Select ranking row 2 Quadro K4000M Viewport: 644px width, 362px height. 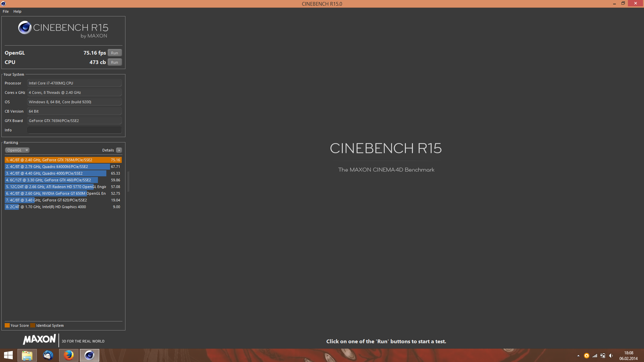[x=63, y=167]
